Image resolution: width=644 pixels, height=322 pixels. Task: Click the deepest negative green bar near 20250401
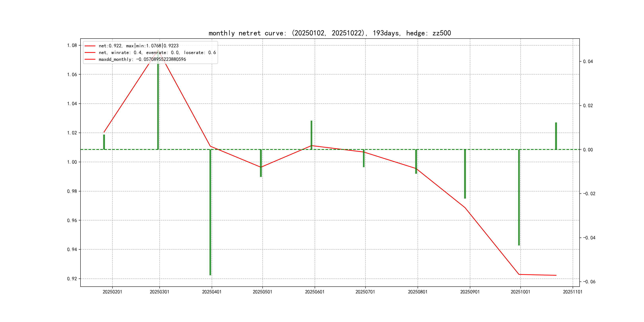210,212
